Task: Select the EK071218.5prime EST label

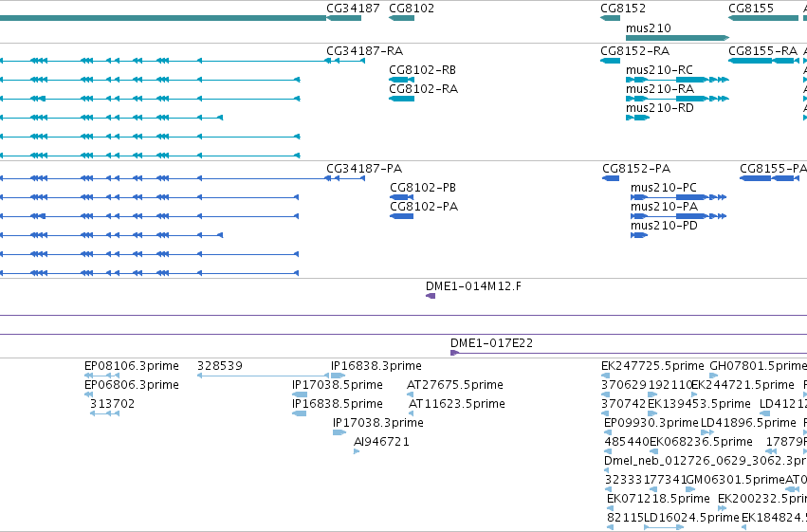Action: [x=658, y=499]
